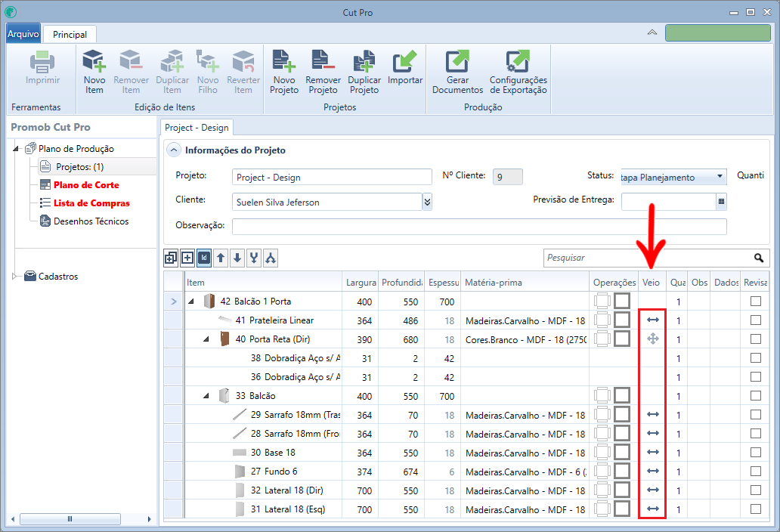Click Novo Filho in the ribbon

(x=207, y=72)
